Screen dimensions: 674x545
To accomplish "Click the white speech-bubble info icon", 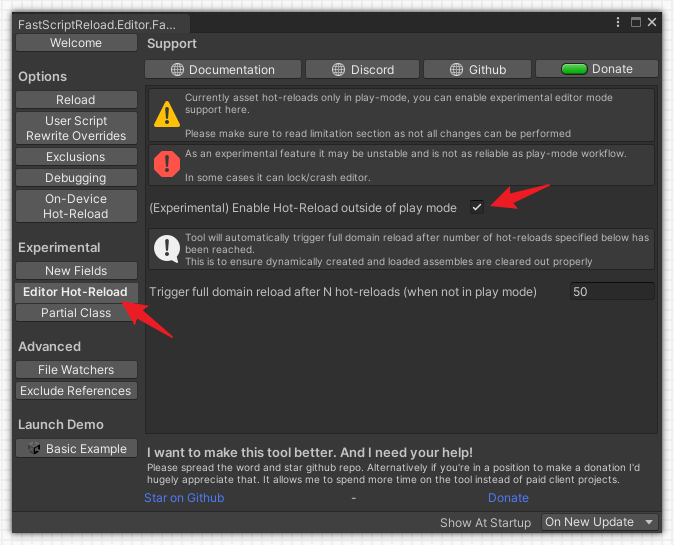I will coord(167,249).
